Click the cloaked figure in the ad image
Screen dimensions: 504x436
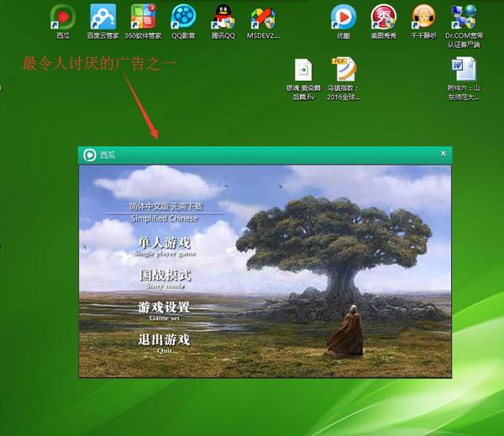click(x=346, y=330)
